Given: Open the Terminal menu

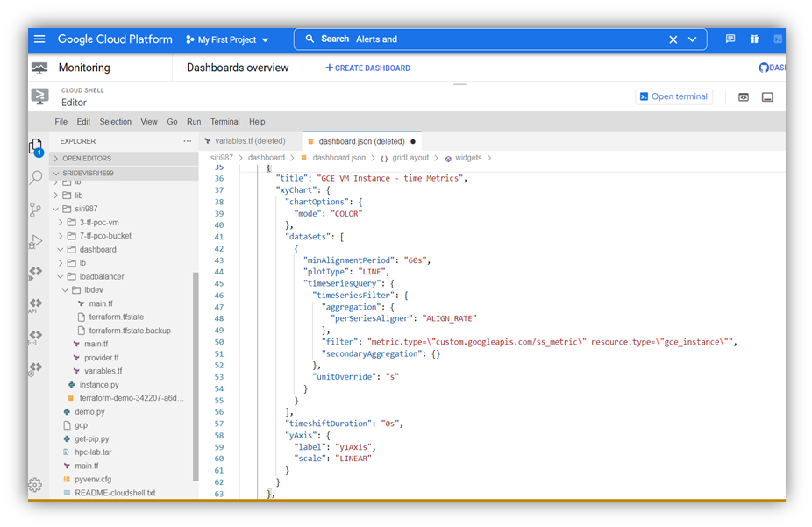Looking at the screenshot, I should tap(224, 122).
